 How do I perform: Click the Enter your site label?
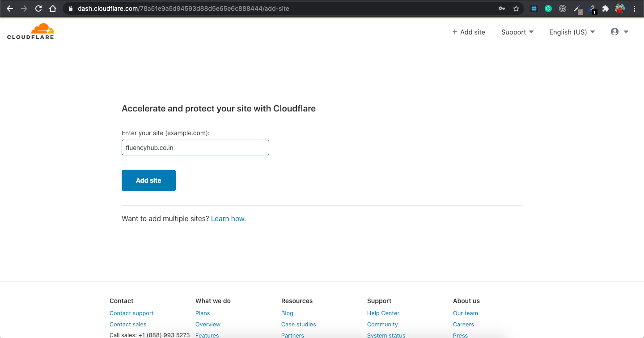[x=165, y=133]
